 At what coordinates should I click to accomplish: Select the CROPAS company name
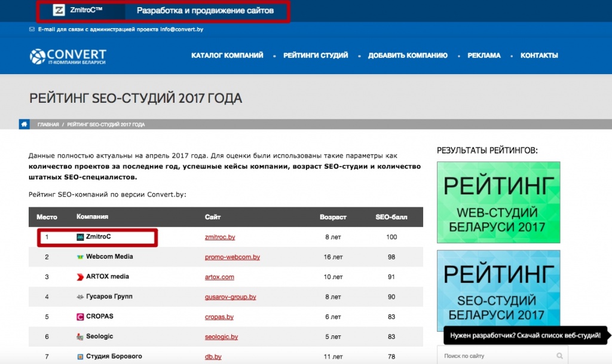point(100,316)
